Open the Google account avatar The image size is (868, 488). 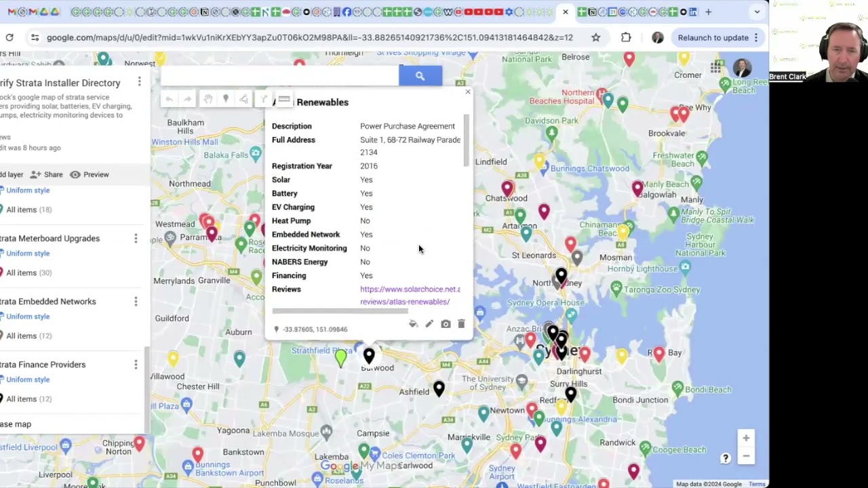(x=742, y=68)
